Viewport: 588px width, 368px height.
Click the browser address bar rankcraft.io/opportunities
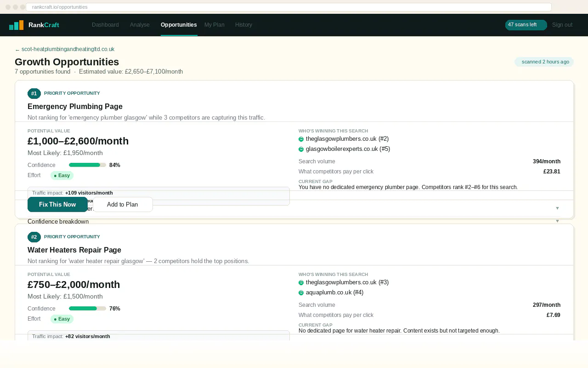pyautogui.click(x=288, y=7)
